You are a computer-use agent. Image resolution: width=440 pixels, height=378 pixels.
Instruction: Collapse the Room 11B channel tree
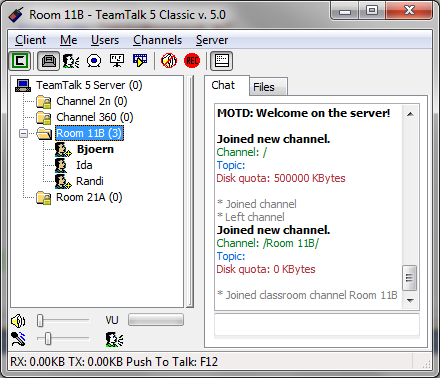pos(23,134)
